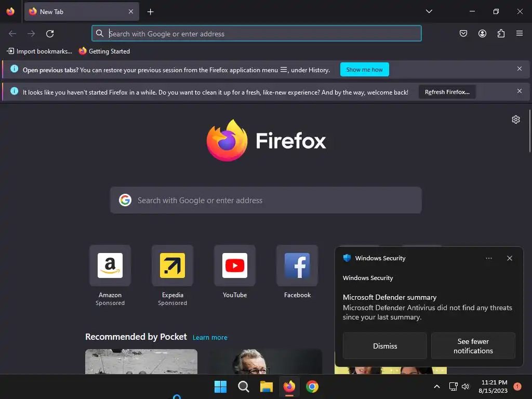Focus the address bar search field
Viewport: 532px width, 399px height.
click(x=257, y=33)
